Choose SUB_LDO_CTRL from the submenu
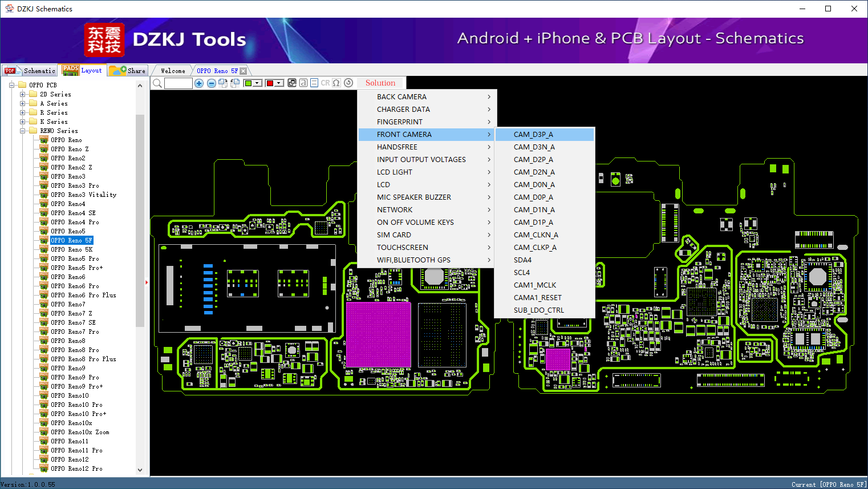Image resolution: width=868 pixels, height=489 pixels. (545, 310)
